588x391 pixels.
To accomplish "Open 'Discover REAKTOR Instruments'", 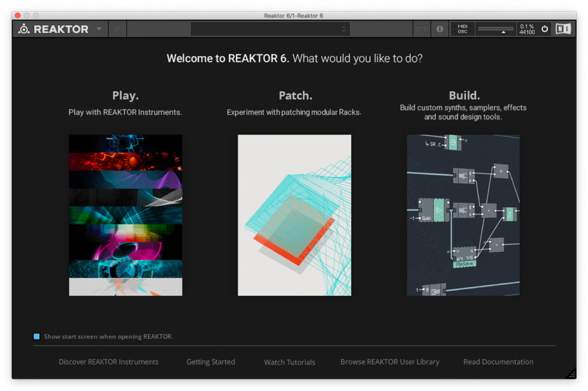I will [108, 362].
